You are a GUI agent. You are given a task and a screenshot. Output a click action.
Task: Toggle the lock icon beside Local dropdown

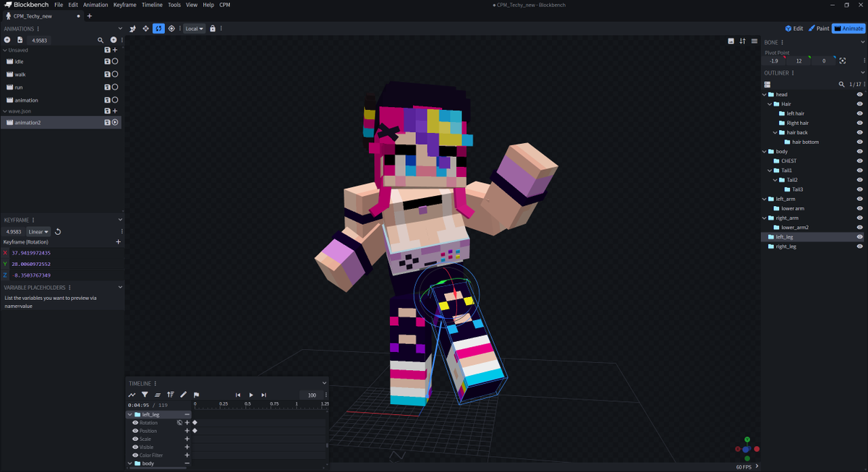(213, 29)
